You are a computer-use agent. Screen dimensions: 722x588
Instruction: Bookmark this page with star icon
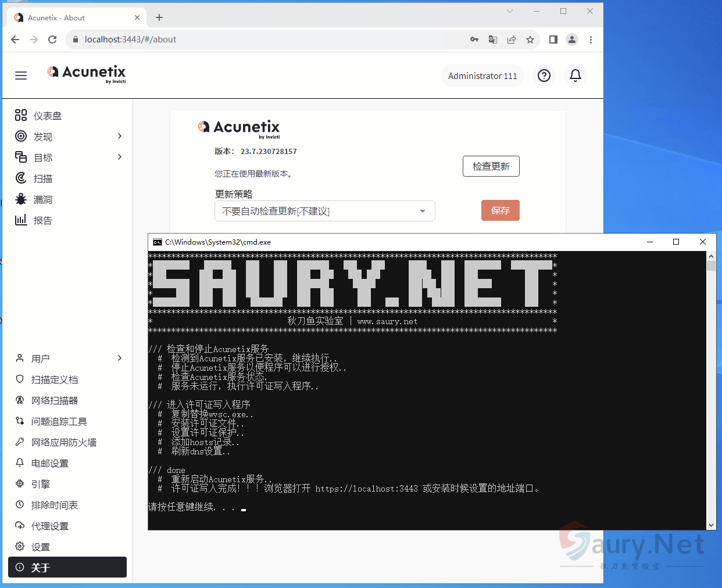[x=530, y=40]
